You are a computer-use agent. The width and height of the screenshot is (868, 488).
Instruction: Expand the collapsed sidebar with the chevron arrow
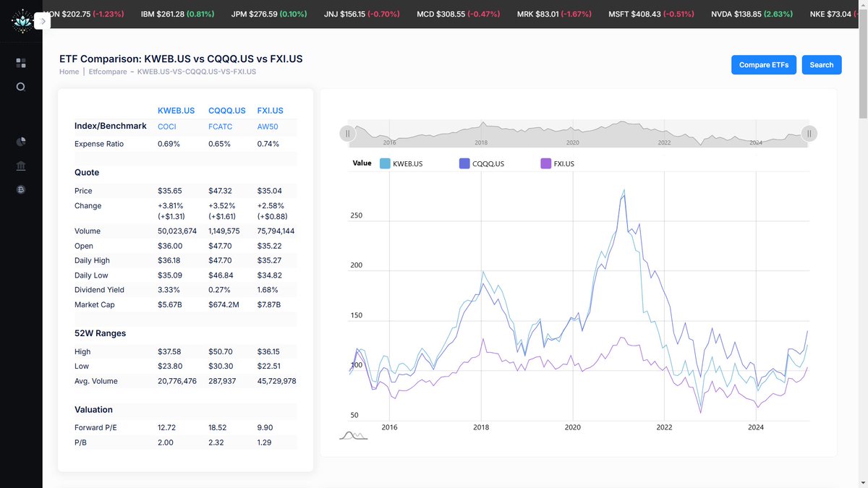[43, 20]
